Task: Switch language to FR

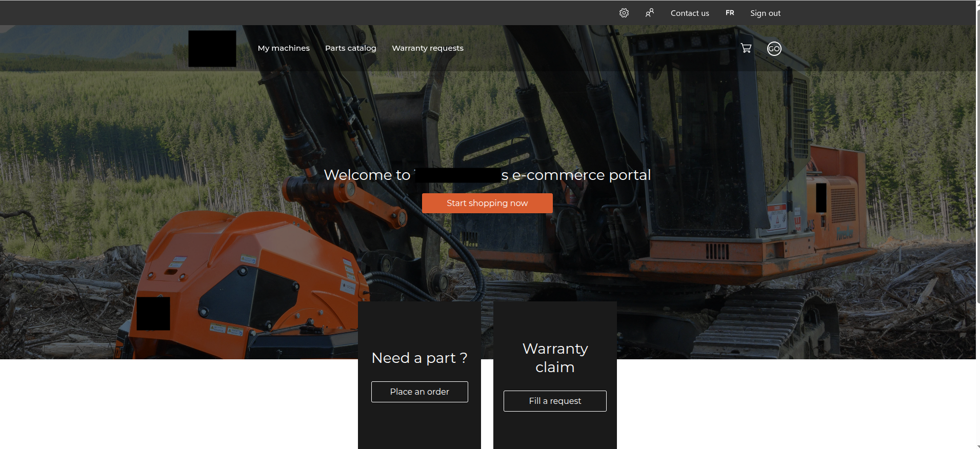Action: tap(730, 13)
